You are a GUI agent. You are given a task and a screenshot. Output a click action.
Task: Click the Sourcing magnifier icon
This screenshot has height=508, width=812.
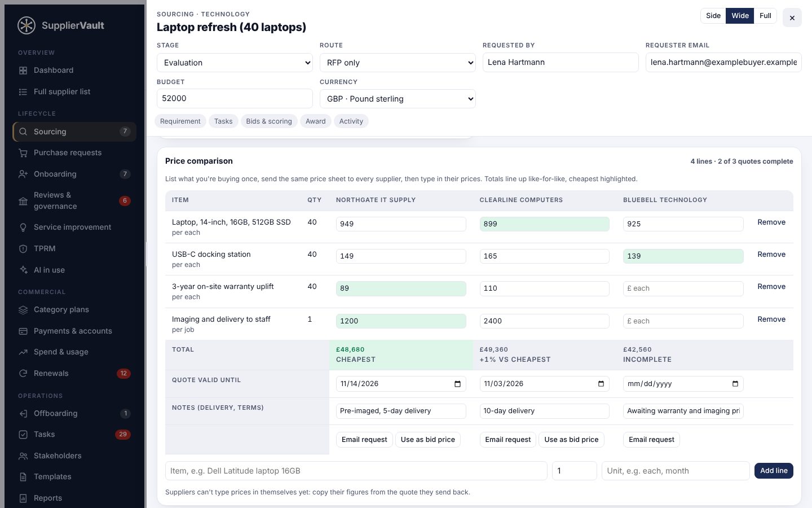(23, 132)
